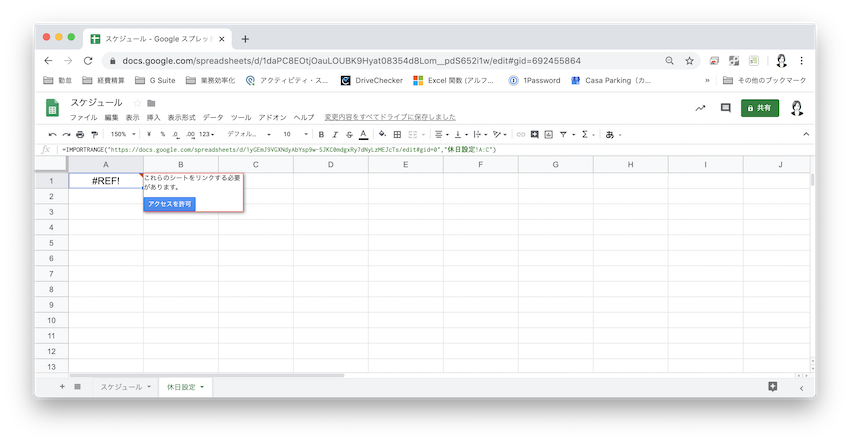Click the borders icon in the toolbar
Image resolution: width=850 pixels, height=443 pixels.
397,134
